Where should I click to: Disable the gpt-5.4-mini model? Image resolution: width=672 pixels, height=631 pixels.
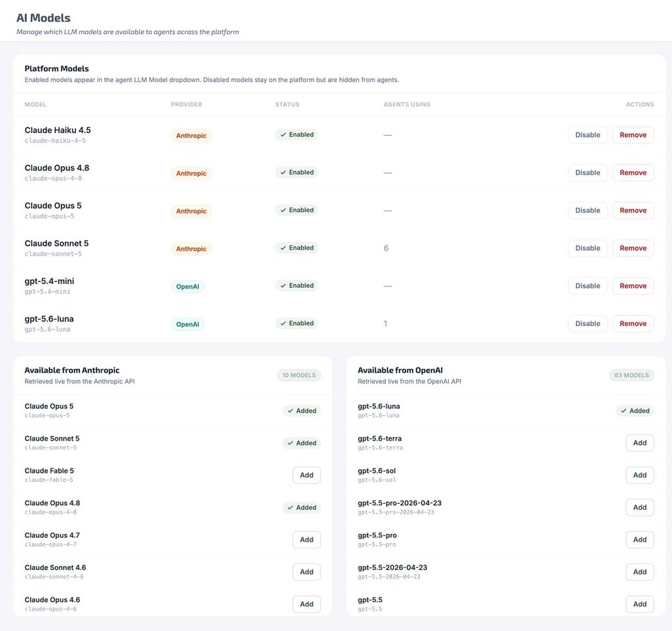click(587, 286)
